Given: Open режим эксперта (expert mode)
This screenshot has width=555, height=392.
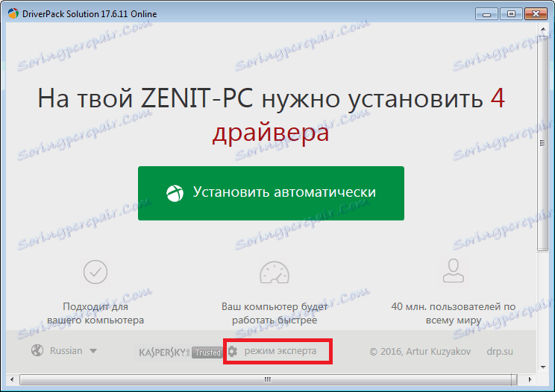Looking at the screenshot, I should pyautogui.click(x=280, y=351).
